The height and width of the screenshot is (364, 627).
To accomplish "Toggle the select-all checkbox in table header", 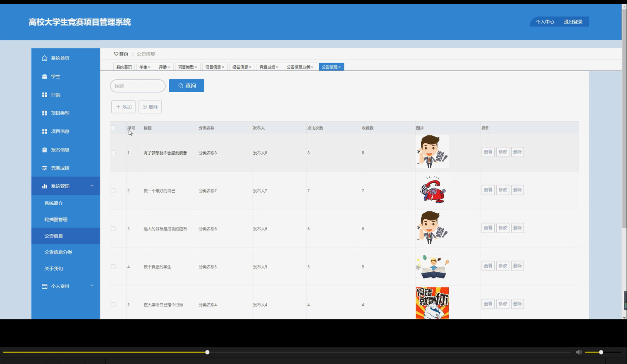I will point(113,128).
